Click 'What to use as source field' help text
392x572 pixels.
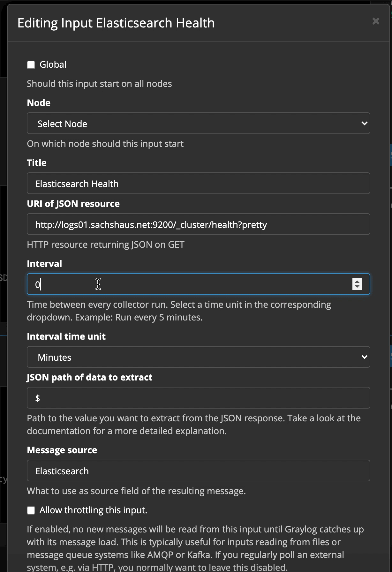tap(136, 491)
